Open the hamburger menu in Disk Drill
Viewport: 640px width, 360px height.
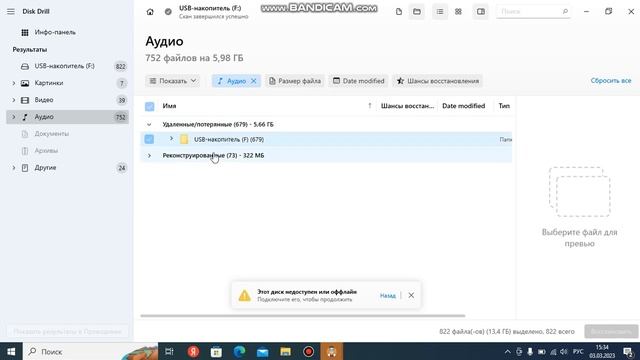tap(11, 11)
